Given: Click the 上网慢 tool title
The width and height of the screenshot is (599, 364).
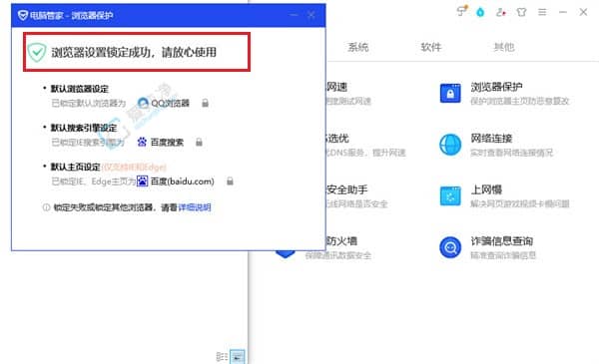Looking at the screenshot, I should [486, 189].
